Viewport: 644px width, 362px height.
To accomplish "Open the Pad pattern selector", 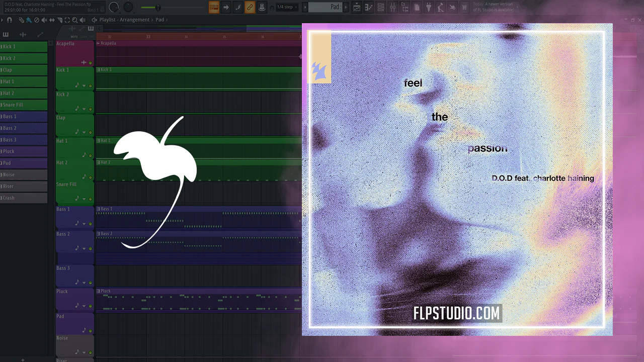I will pyautogui.click(x=325, y=7).
